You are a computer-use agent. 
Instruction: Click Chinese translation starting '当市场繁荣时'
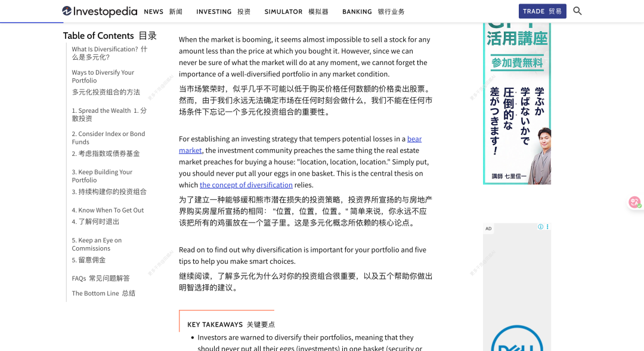tap(305, 100)
